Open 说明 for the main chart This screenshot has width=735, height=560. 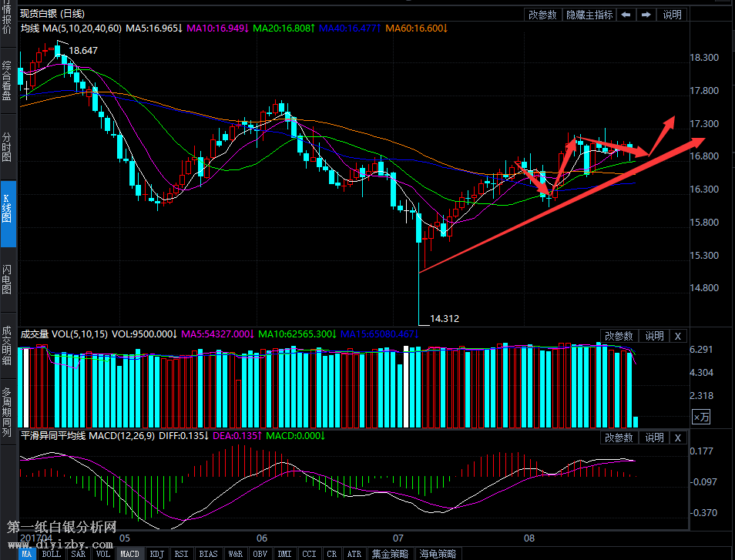coord(673,14)
